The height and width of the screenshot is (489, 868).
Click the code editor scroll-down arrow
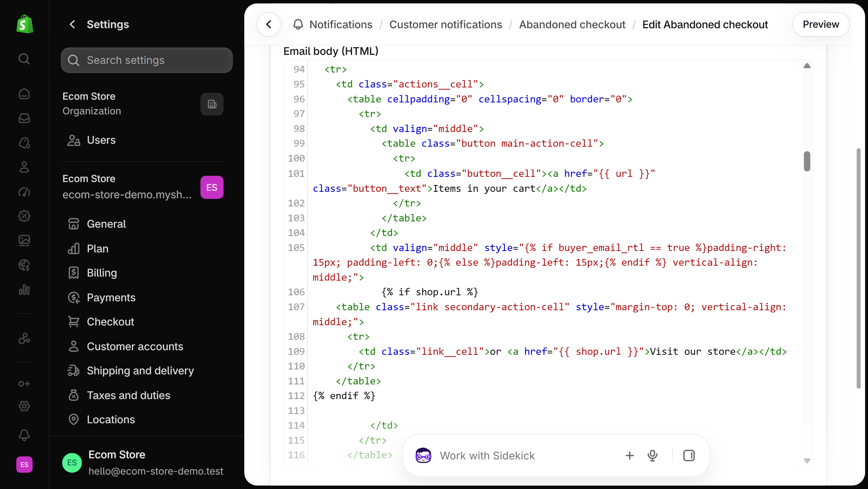click(x=807, y=461)
